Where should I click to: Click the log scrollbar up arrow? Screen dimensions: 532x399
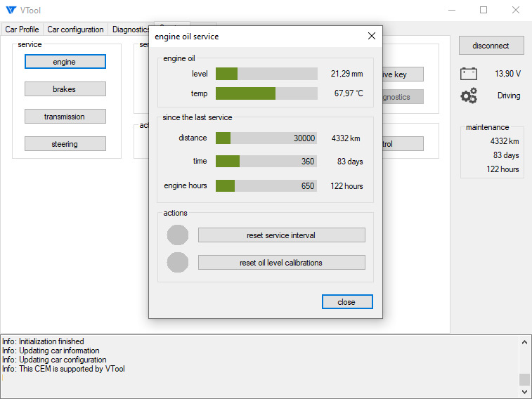[524, 342]
